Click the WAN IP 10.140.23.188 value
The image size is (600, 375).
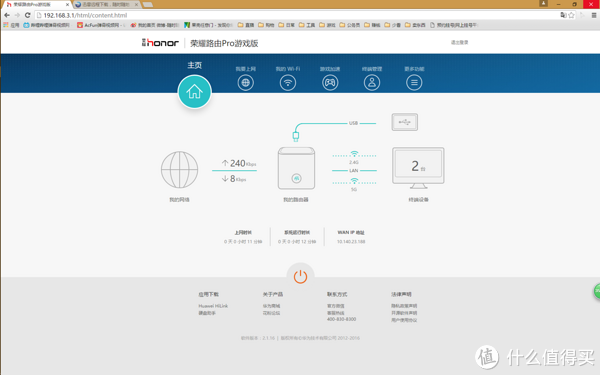coord(351,242)
